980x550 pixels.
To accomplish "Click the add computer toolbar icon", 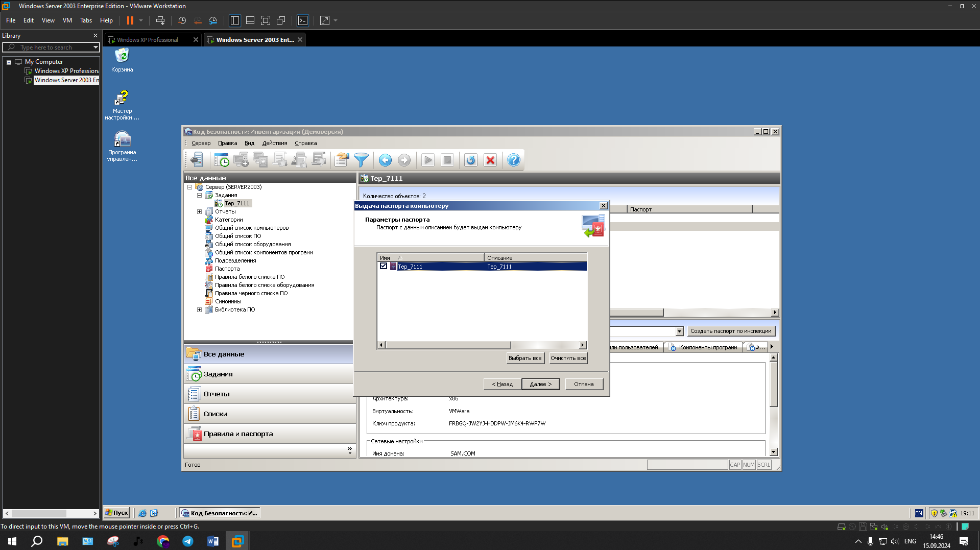I will (241, 160).
